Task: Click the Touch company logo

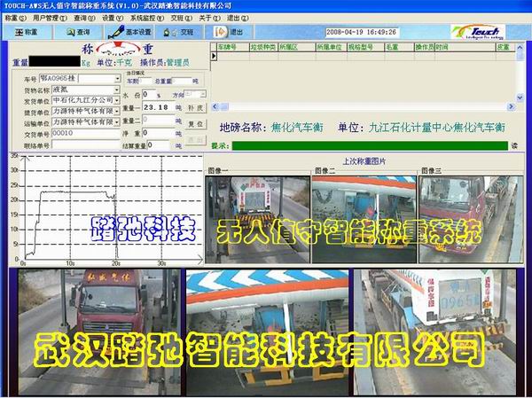Action: tap(483, 31)
